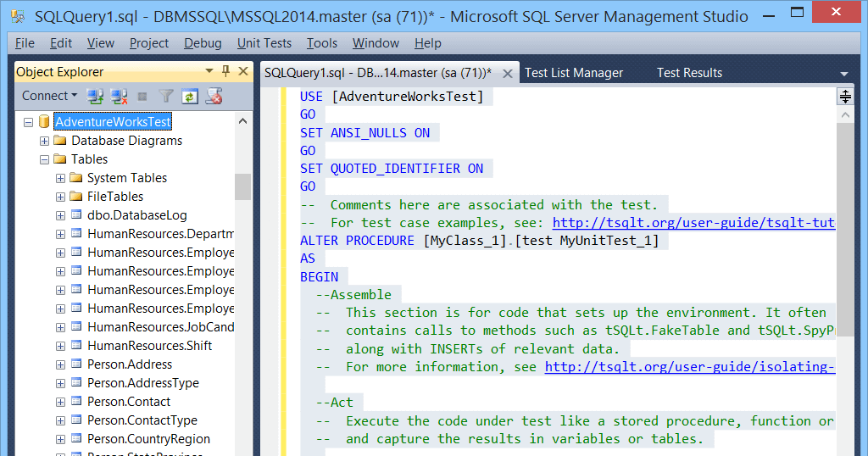Viewport: 868px width, 456px height.
Task: Close the Object Explorer panel
Action: coord(243,71)
